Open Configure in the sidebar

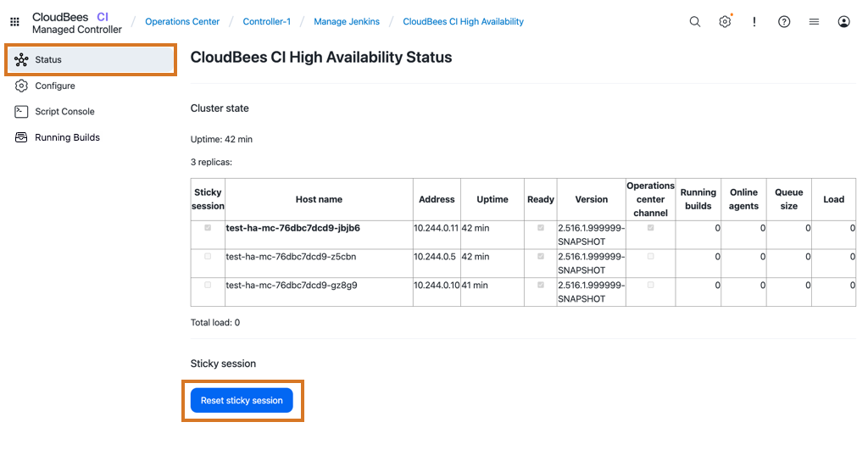point(54,86)
